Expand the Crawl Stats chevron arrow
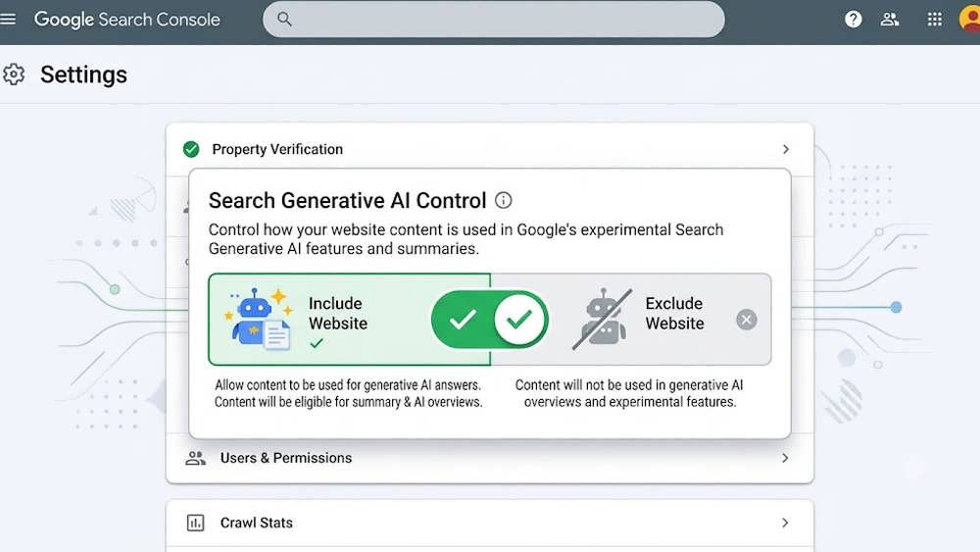980x552 pixels. coord(785,523)
